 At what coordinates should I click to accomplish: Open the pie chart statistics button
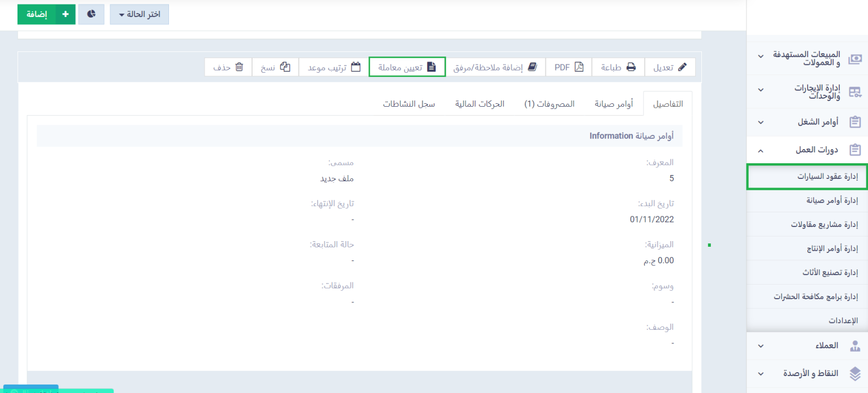(91, 14)
